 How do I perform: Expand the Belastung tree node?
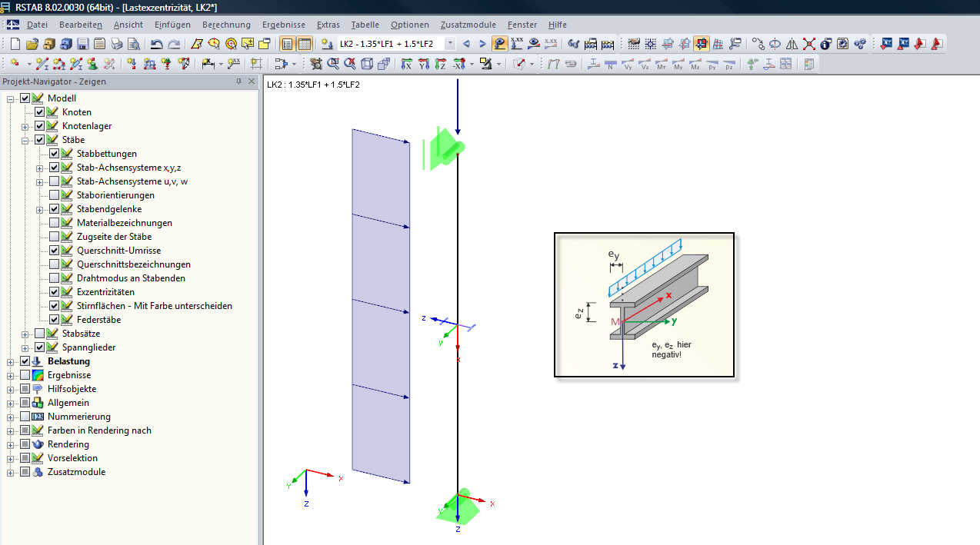pyautogui.click(x=11, y=361)
